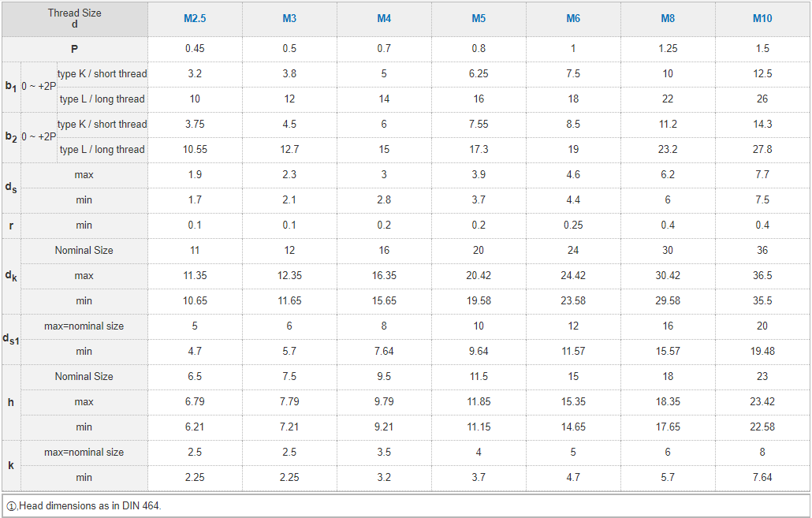Click the 17.3 long thread value for M5

pyautogui.click(x=479, y=150)
